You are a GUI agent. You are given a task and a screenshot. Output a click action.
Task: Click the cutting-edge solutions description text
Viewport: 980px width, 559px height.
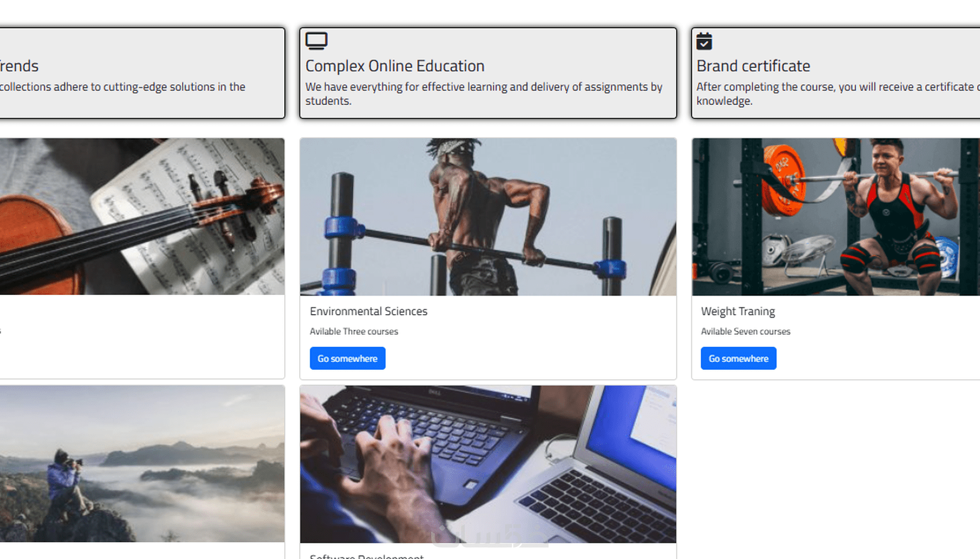pos(123,87)
